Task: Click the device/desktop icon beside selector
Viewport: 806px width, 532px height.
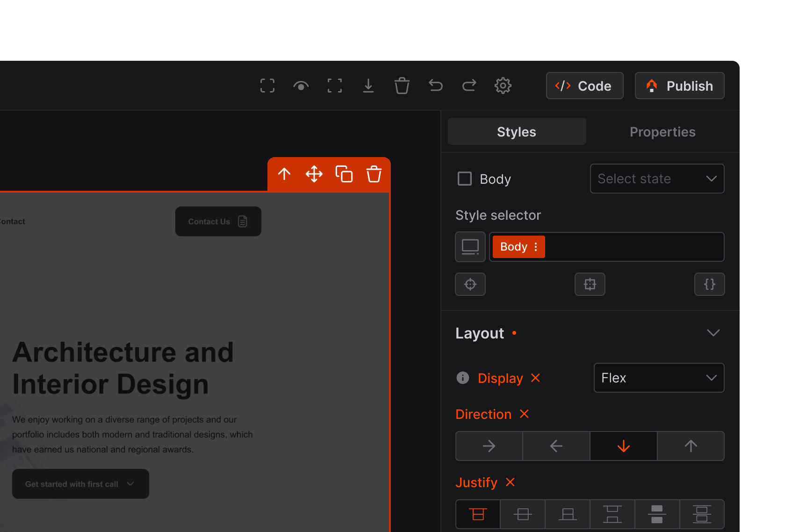Action: point(470,247)
